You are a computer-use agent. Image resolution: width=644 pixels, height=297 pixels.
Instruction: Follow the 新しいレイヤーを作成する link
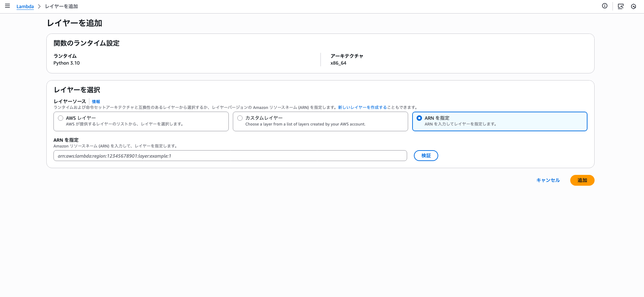pos(362,108)
